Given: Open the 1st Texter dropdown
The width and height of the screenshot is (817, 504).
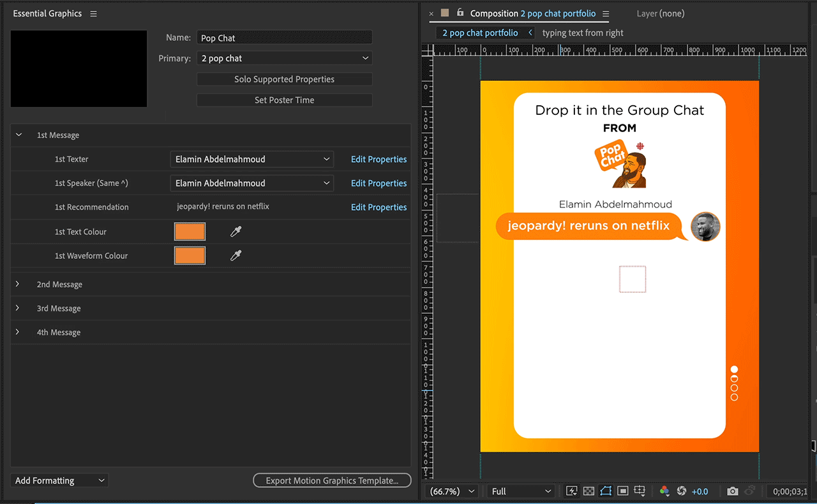Looking at the screenshot, I should pos(252,159).
